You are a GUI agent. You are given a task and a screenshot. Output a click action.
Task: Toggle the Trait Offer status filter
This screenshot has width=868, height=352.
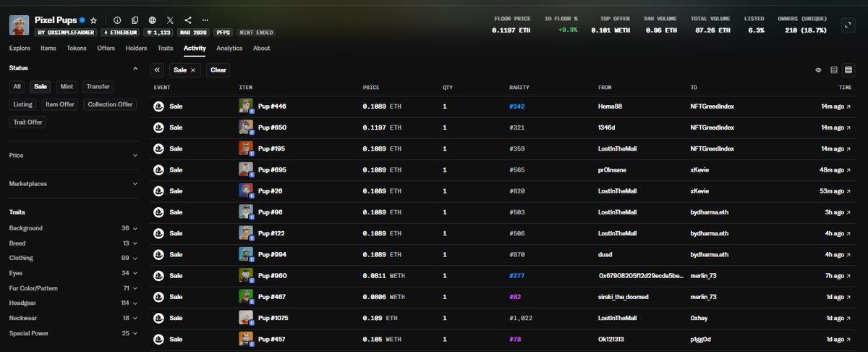pos(28,122)
